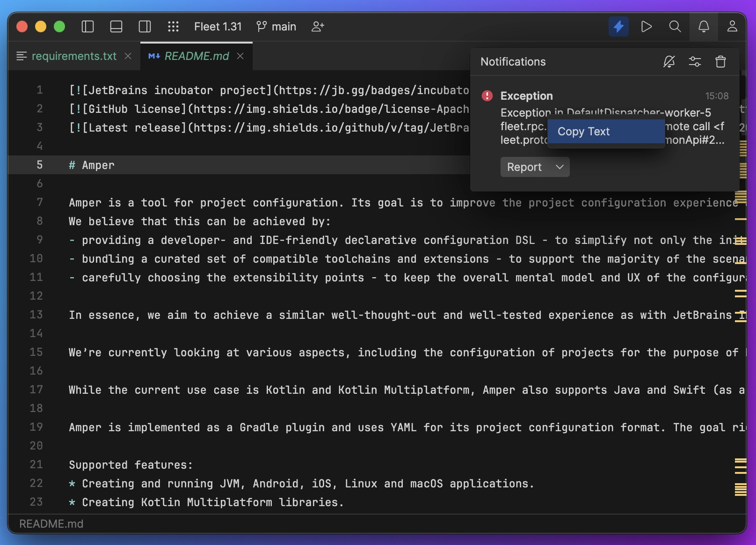Image resolution: width=756 pixels, height=545 pixels.
Task: Toggle the notifications bell
Action: point(704,27)
